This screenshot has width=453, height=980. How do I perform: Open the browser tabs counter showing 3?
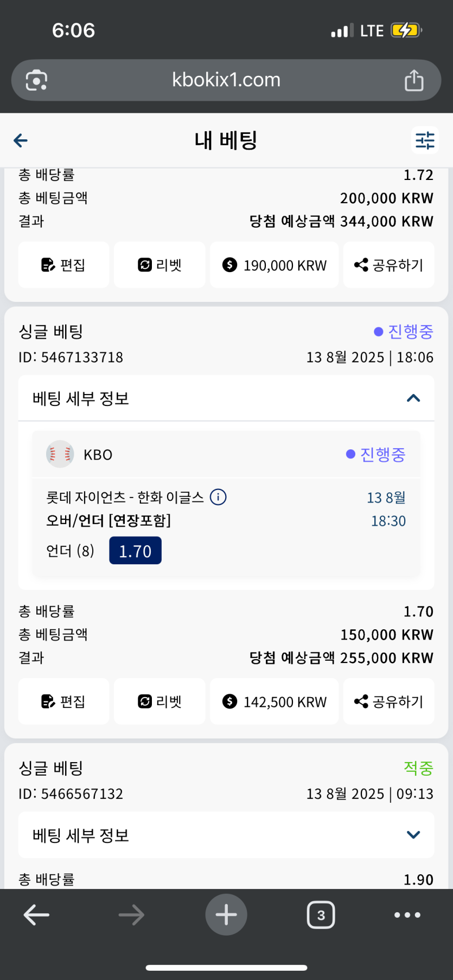[321, 915]
